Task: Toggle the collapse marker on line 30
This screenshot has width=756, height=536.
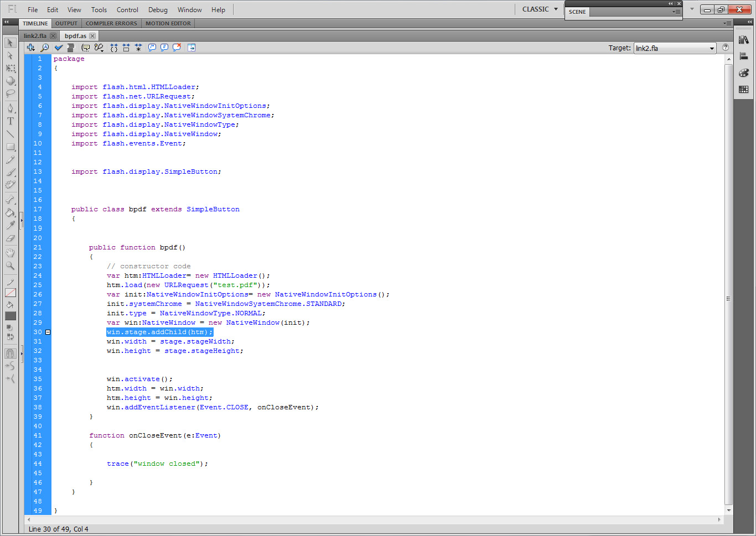Action: click(x=48, y=332)
